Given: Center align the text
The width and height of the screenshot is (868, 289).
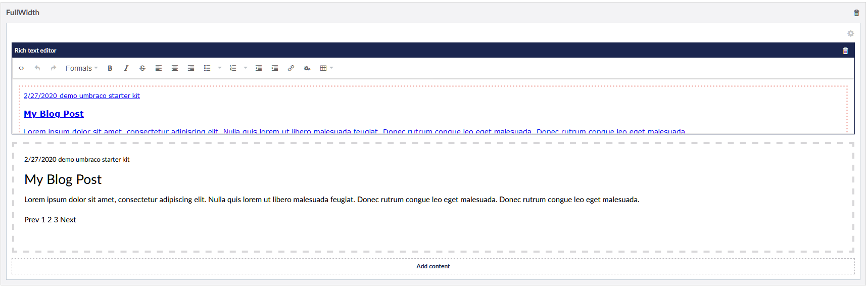Looking at the screenshot, I should (175, 68).
